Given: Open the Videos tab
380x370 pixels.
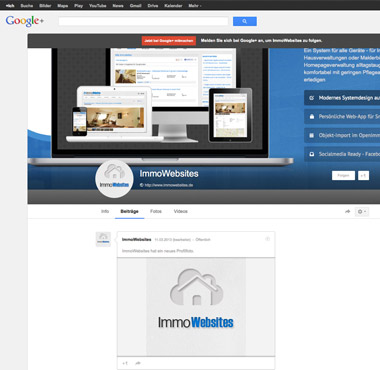Looking at the screenshot, I should pos(181,211).
